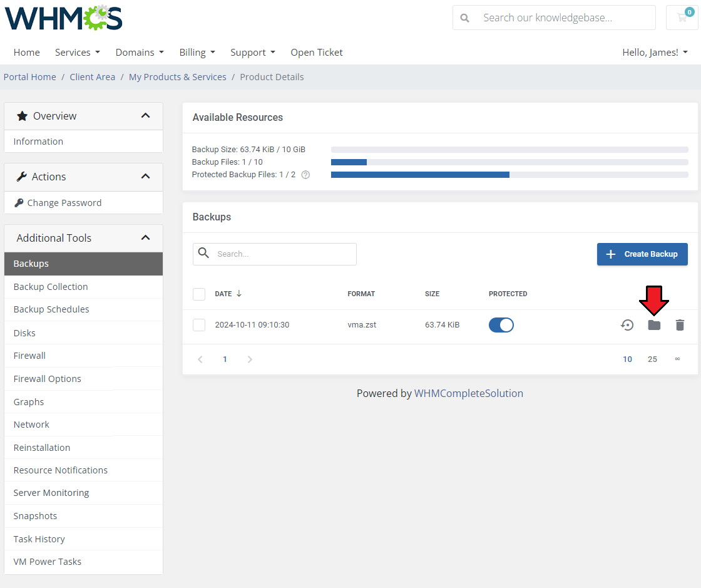Open Backup Schedules in sidebar
The image size is (701, 588).
[x=84, y=309]
